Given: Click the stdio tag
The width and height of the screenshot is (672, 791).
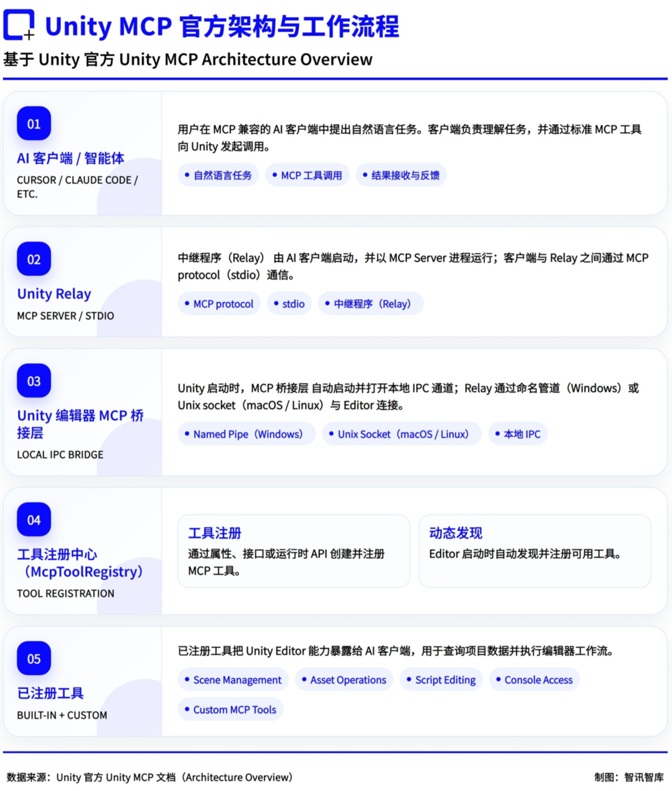Looking at the screenshot, I should click(289, 304).
